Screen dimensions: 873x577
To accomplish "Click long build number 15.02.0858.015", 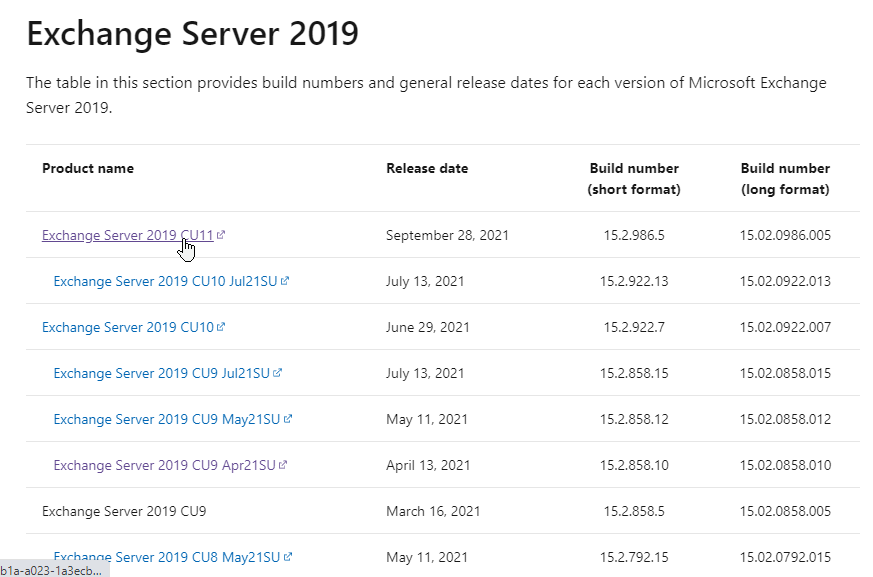I will pos(785,373).
